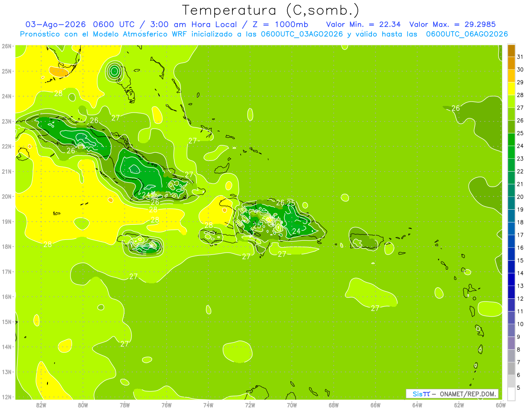Click the "70W" longitude axis label
The image size is (532, 411).
pyautogui.click(x=292, y=405)
